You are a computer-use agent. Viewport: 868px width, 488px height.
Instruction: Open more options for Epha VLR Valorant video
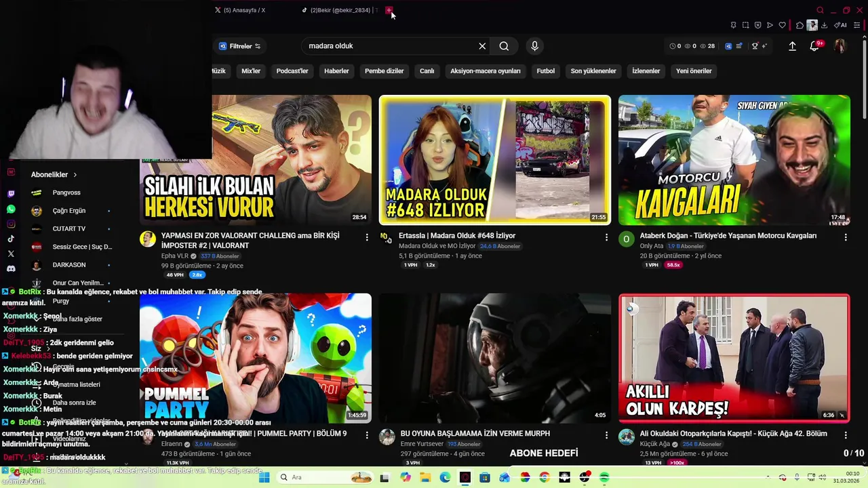(x=367, y=237)
